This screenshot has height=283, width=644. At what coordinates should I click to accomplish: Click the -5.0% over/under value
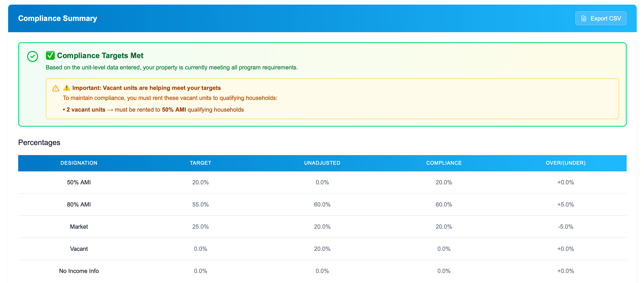(565, 227)
